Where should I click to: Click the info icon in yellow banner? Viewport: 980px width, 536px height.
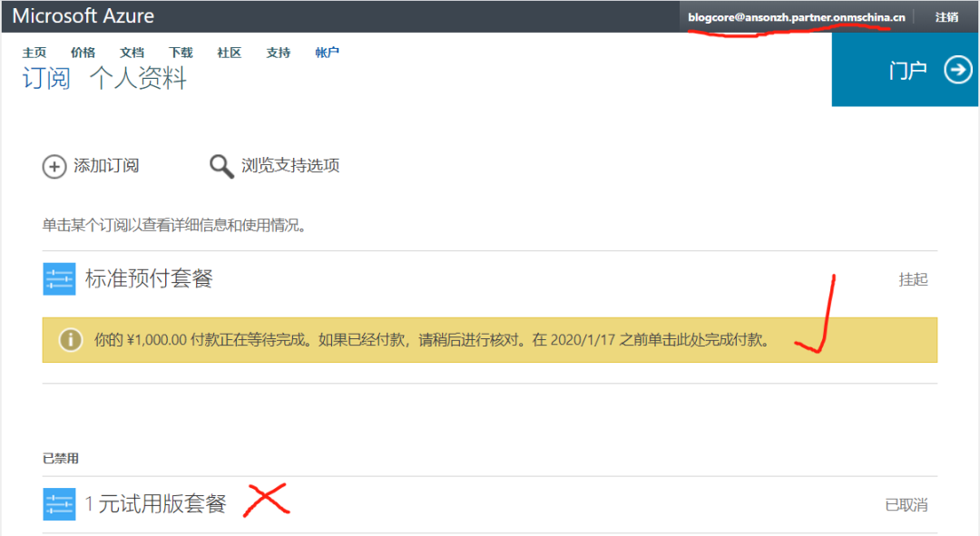[x=71, y=340]
